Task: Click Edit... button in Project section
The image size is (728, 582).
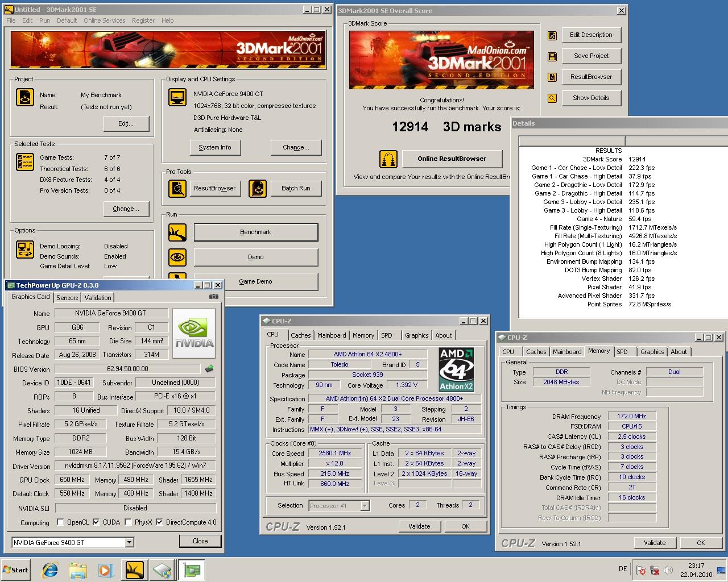Action: pos(126,123)
